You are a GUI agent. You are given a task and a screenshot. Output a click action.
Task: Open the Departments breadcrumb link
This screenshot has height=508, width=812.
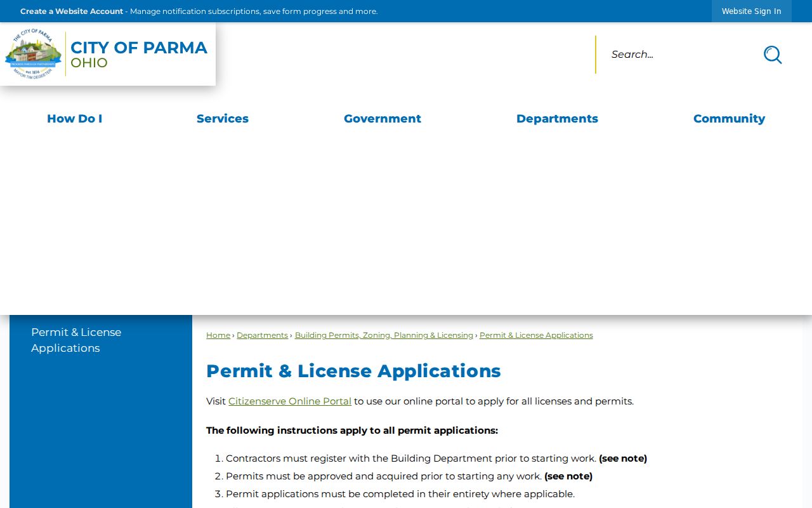coord(262,335)
